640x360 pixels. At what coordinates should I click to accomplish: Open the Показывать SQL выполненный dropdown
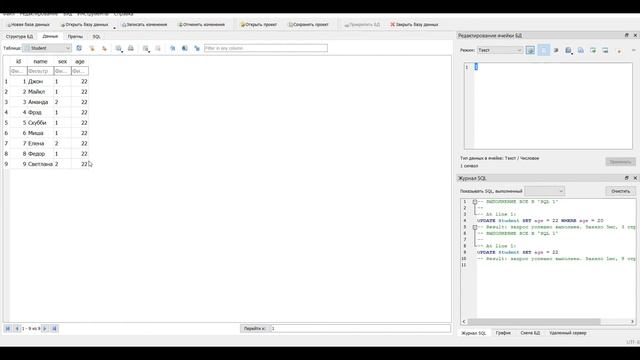(x=544, y=191)
